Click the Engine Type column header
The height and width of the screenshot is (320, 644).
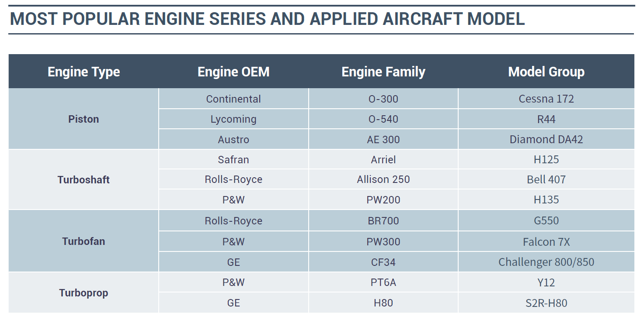click(84, 72)
